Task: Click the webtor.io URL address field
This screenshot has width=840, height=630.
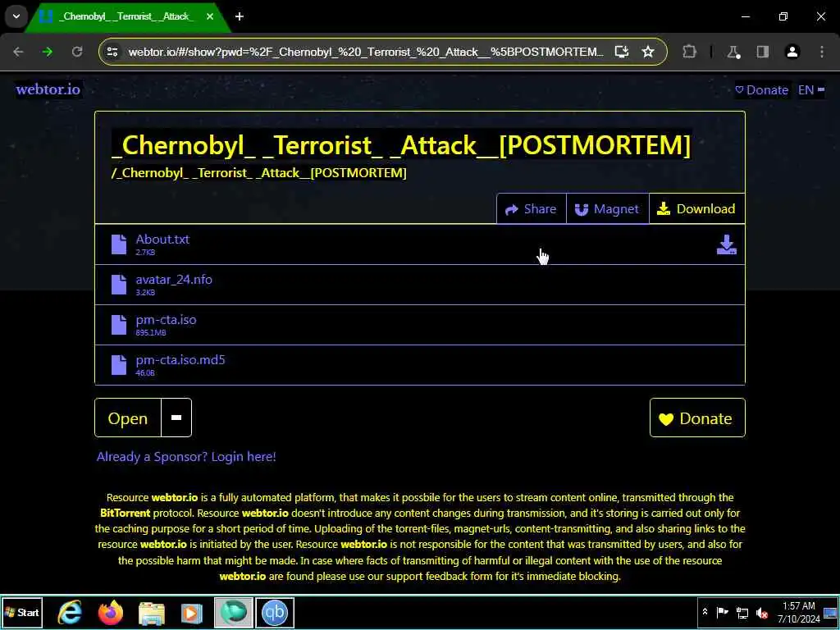Action: click(x=366, y=52)
